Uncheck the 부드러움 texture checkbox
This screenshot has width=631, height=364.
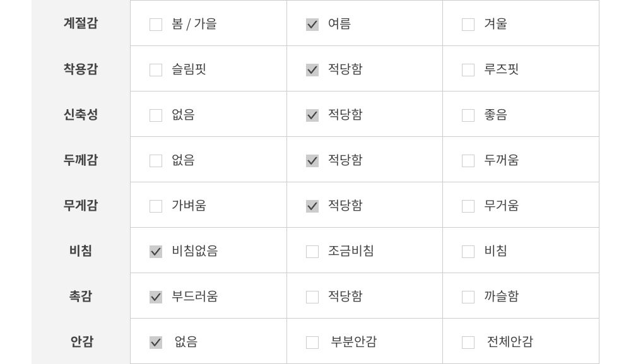pyautogui.click(x=156, y=297)
